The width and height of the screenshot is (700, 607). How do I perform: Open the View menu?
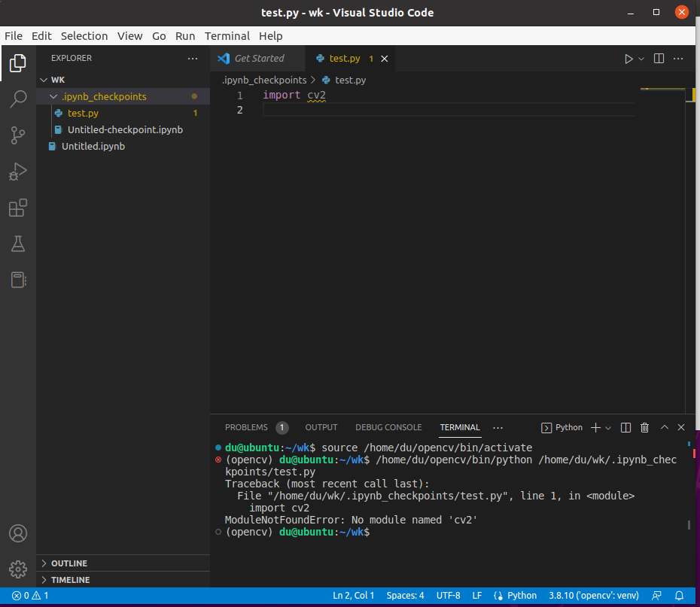[x=130, y=36]
